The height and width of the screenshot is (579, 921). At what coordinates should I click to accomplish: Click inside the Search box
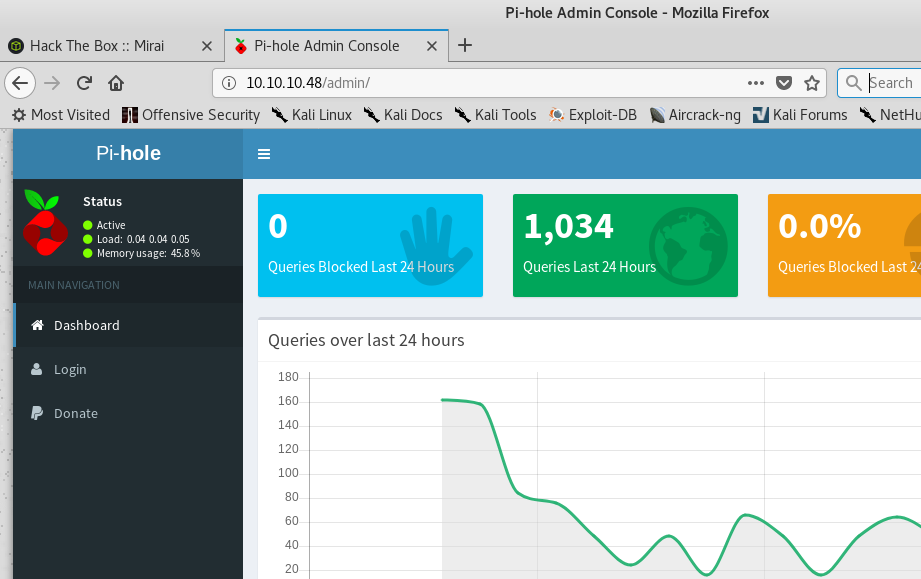coord(890,83)
